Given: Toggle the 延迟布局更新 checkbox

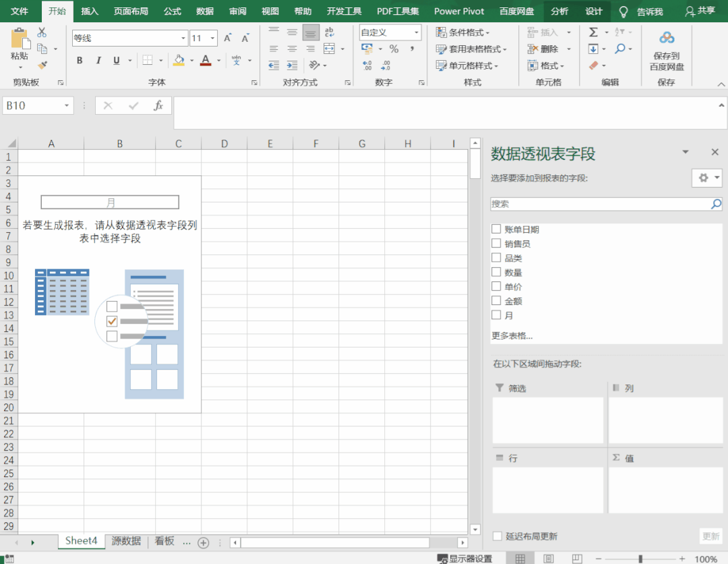Looking at the screenshot, I should [497, 536].
